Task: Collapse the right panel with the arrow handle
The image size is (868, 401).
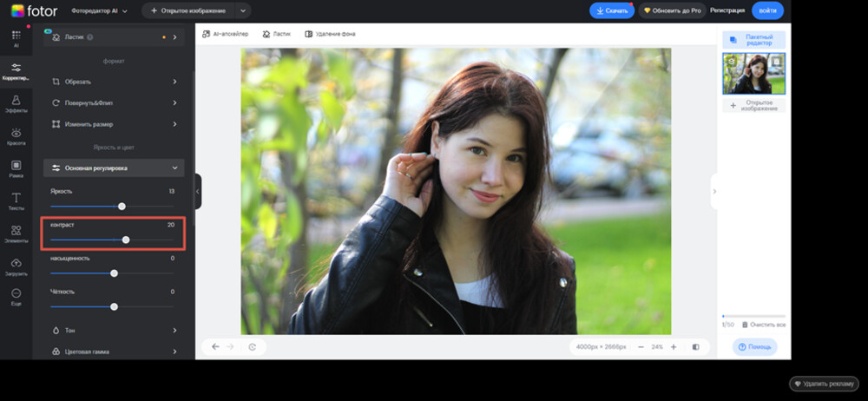Action: point(714,191)
